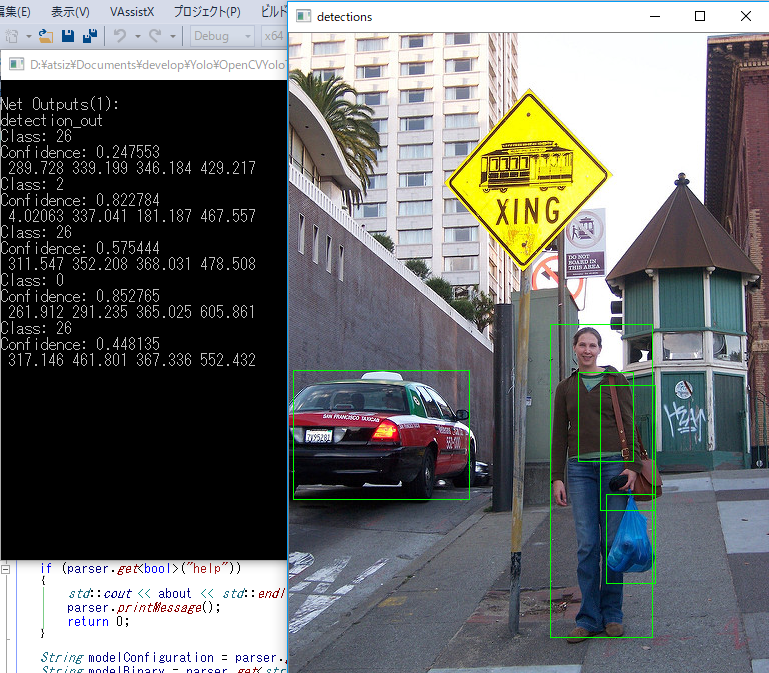
Task: Expand the new project dropdown arrow
Action: click(x=28, y=36)
